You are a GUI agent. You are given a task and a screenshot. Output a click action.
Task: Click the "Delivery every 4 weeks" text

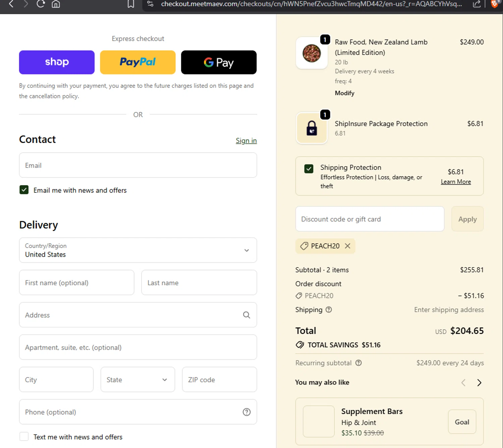click(x=365, y=71)
